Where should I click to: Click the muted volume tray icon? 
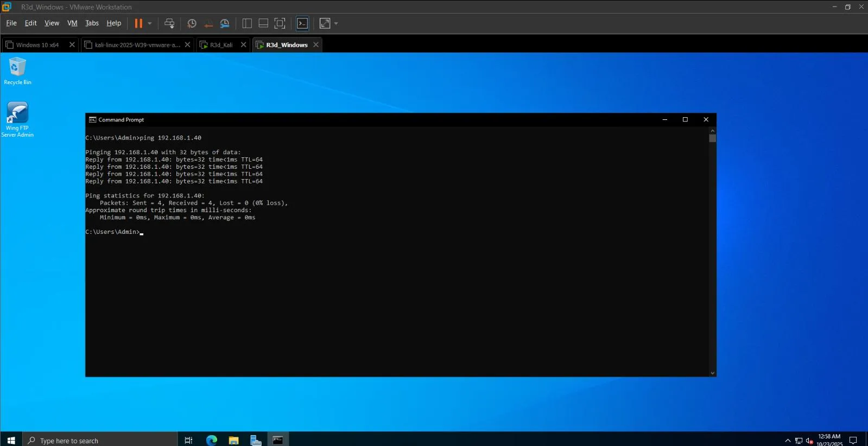[x=809, y=441]
